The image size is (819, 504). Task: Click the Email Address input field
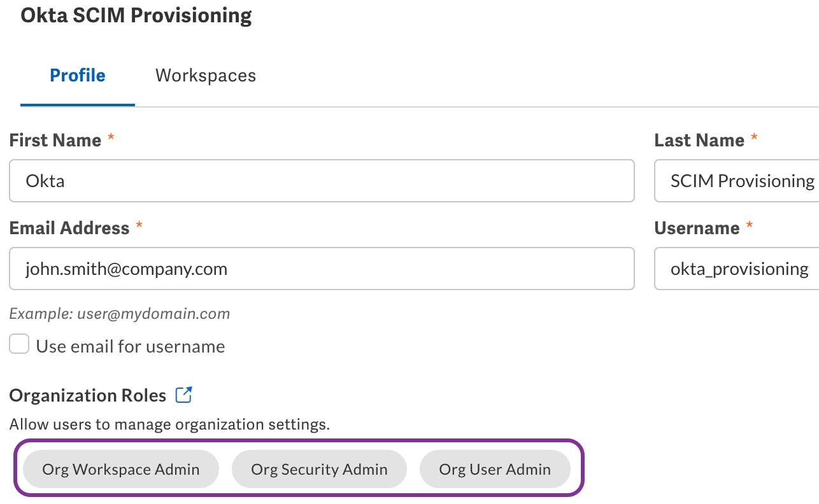coord(322,269)
